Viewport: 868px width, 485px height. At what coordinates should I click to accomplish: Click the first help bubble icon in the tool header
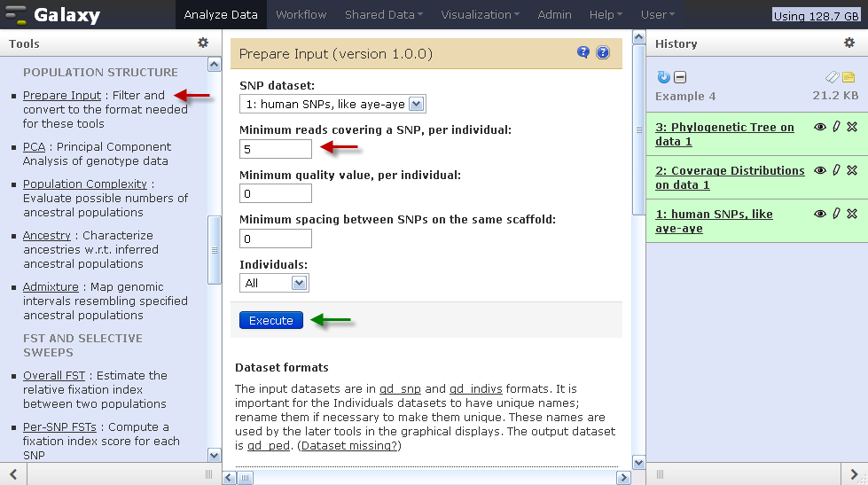(x=583, y=52)
